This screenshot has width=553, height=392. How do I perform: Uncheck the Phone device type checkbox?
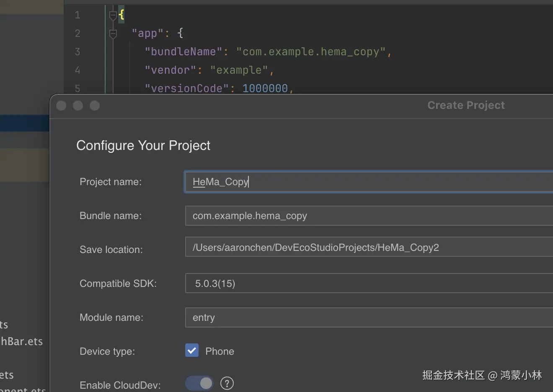click(x=192, y=350)
